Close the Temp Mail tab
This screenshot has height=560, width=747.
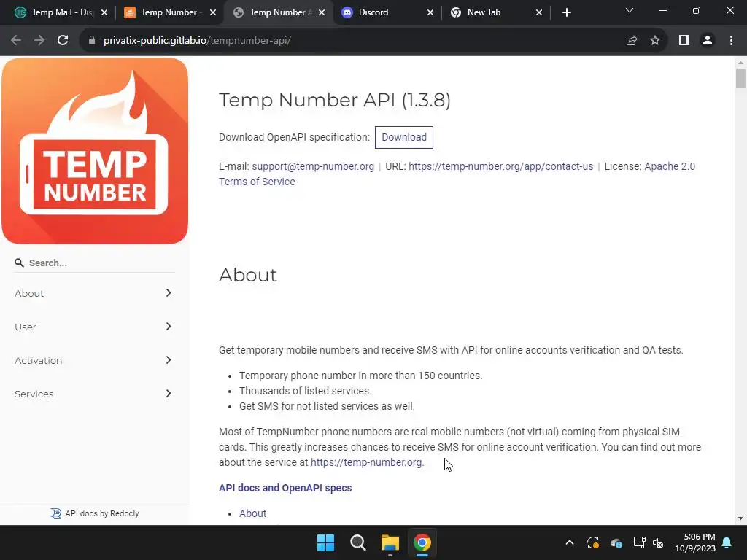coord(104,12)
